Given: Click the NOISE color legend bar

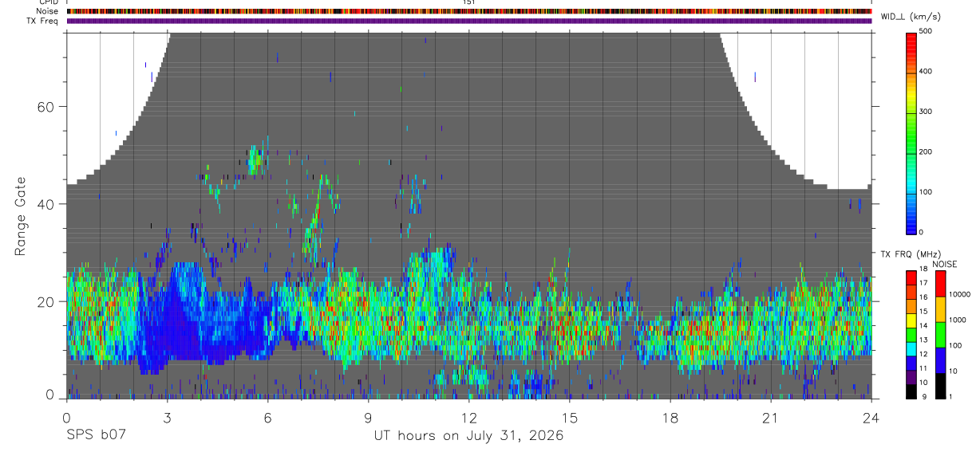Looking at the screenshot, I should pos(940,335).
